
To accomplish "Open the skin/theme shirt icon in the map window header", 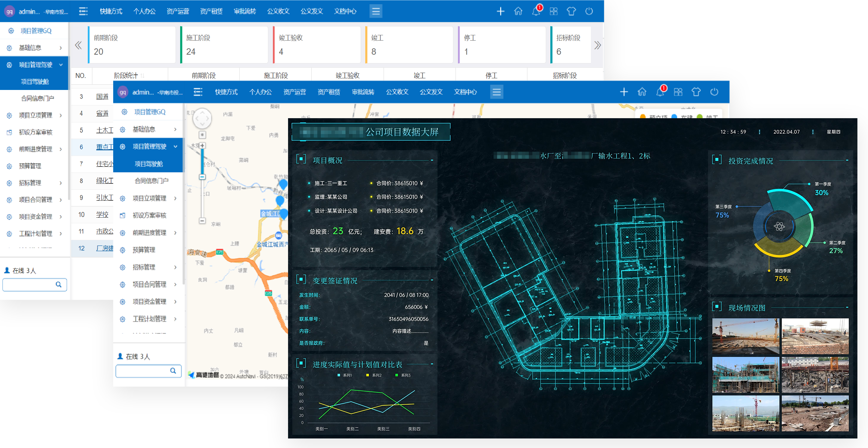I will pos(696,92).
